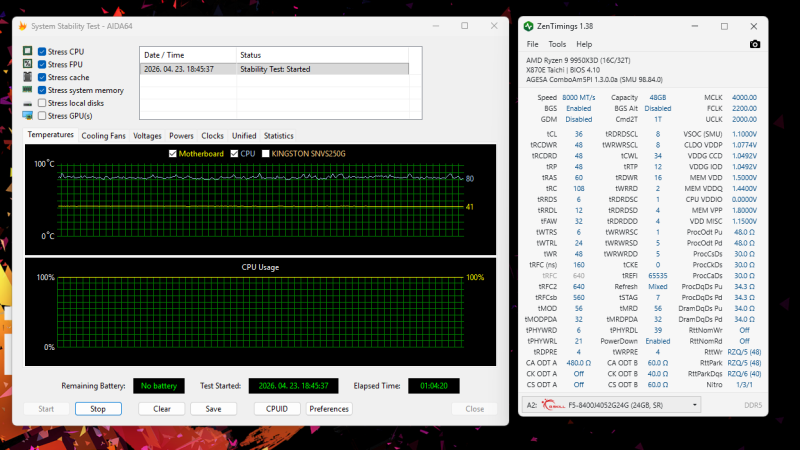Click the CPU temperature reading 80
The width and height of the screenshot is (800, 450).
click(x=470, y=179)
